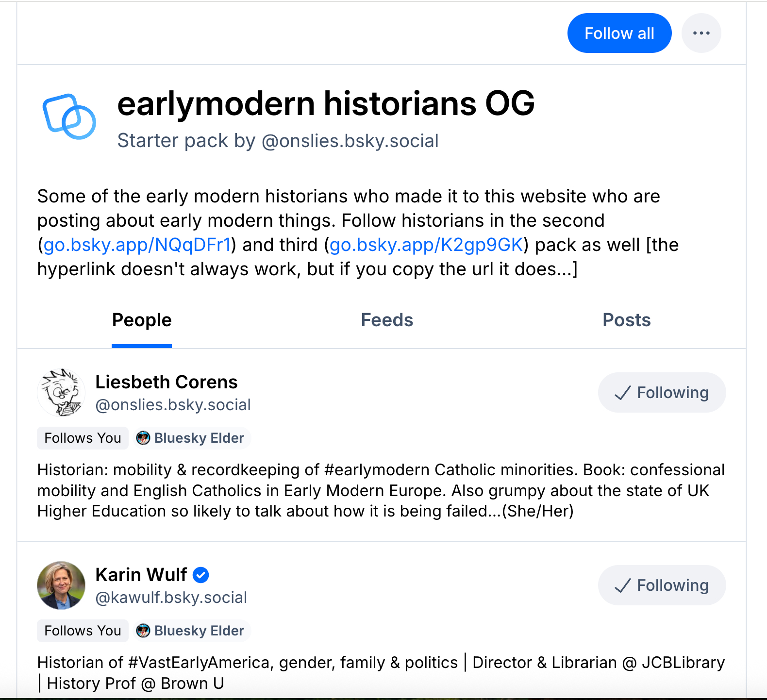Toggle Following button for Liesbeth Corens
Image resolution: width=767 pixels, height=700 pixels.
pyautogui.click(x=662, y=393)
